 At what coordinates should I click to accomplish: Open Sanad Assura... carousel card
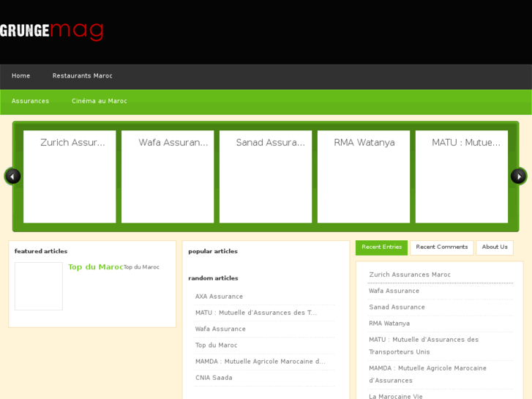pos(266,176)
